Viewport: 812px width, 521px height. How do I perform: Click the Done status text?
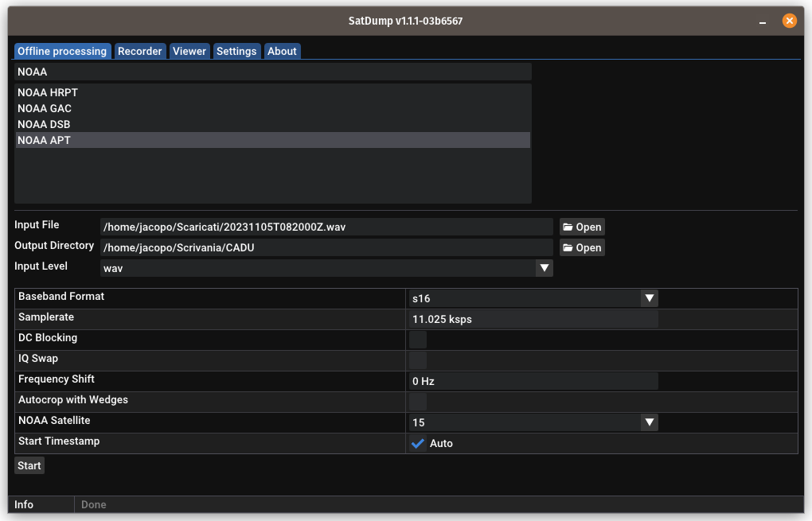[94, 504]
